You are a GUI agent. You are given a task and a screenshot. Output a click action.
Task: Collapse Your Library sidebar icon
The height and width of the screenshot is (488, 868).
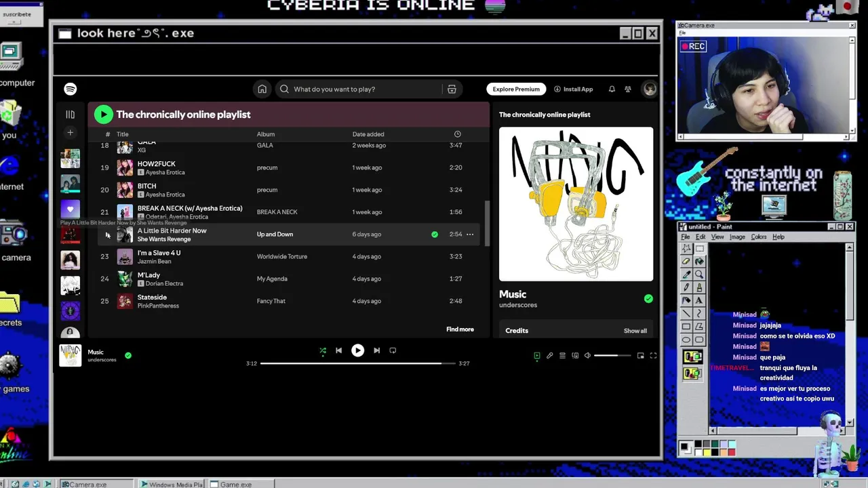(70, 115)
